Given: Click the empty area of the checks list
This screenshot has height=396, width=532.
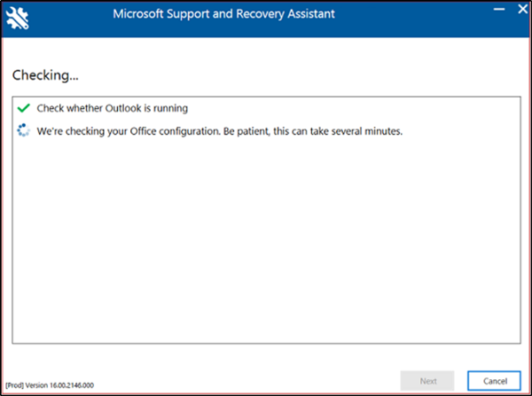Looking at the screenshot, I should (266, 248).
